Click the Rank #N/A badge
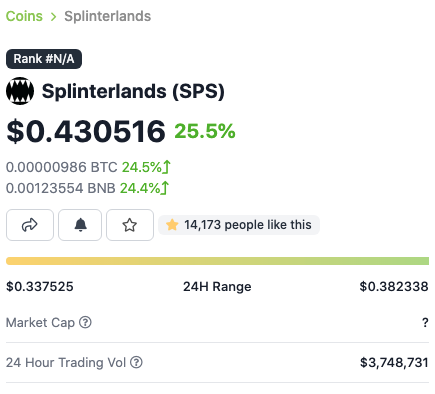This screenshot has width=435, height=394. (x=44, y=59)
